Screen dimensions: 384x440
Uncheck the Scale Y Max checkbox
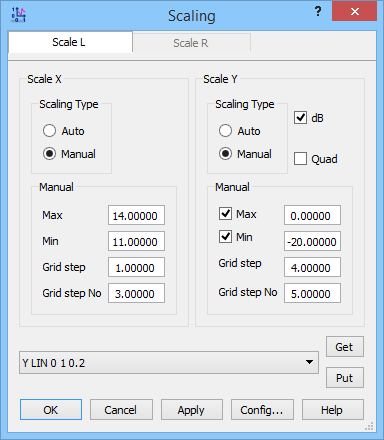(225, 214)
